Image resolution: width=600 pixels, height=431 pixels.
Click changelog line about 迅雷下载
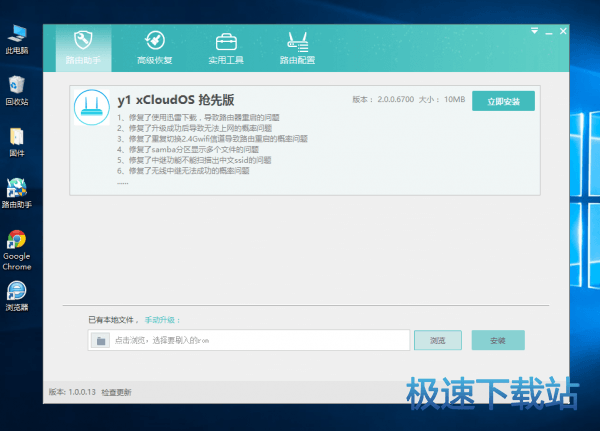tap(198, 117)
